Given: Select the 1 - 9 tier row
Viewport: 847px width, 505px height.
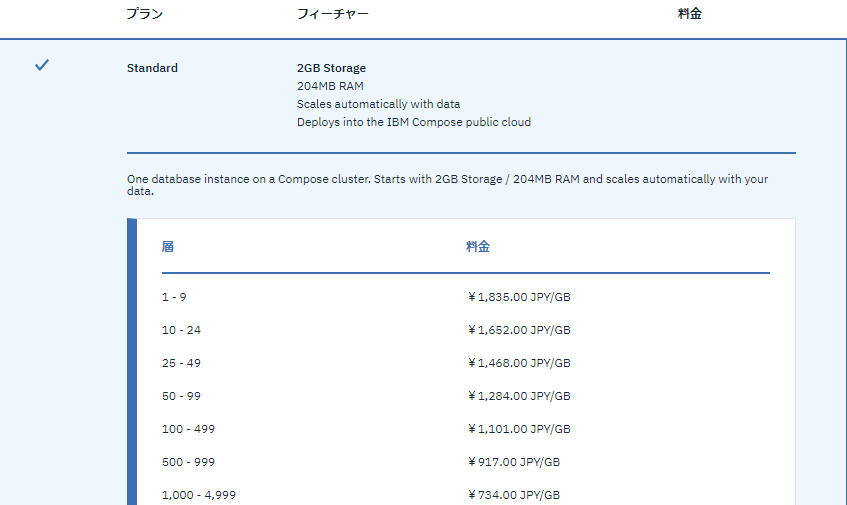Looking at the screenshot, I should (466, 297).
